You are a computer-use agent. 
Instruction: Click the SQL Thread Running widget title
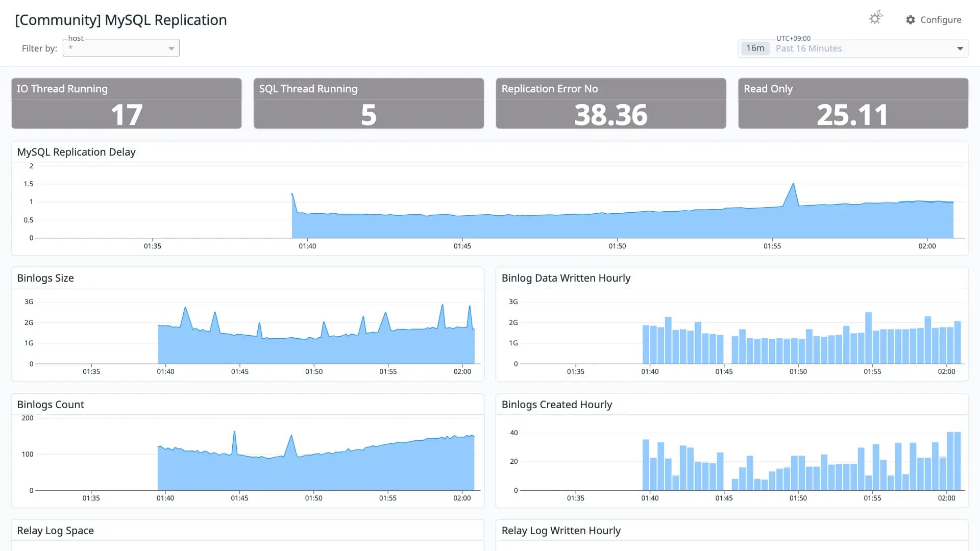(x=308, y=89)
